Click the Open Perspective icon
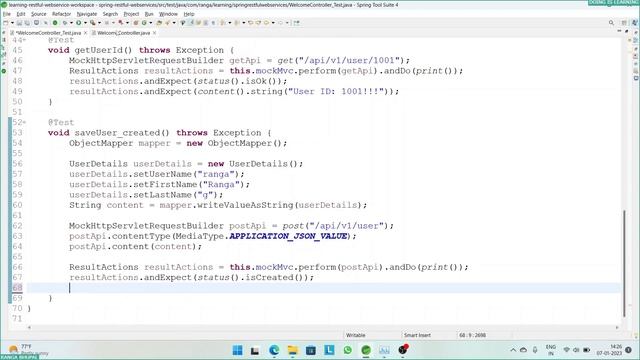The width and height of the screenshot is (640, 360). [x=624, y=23]
